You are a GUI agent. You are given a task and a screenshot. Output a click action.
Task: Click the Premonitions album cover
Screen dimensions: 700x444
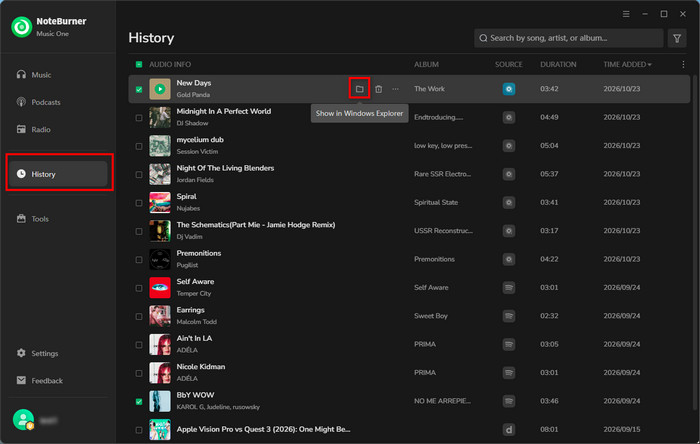(x=160, y=259)
